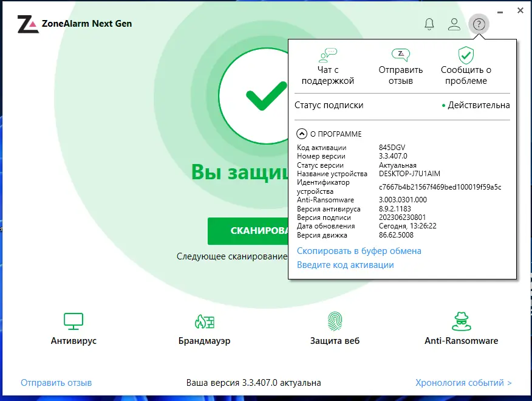Click version number value 3.3.407.0 in popup
The width and height of the screenshot is (532, 401).
393,156
